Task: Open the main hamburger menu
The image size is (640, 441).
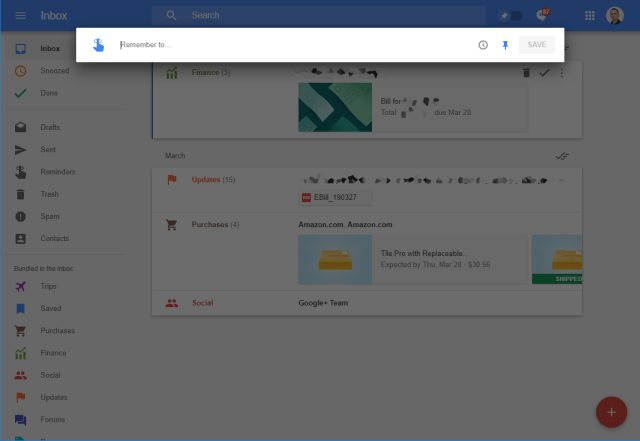Action: pos(20,16)
